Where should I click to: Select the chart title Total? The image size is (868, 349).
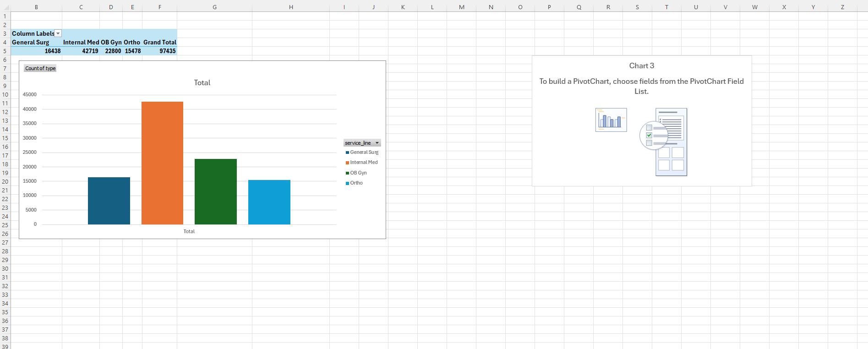pos(202,83)
